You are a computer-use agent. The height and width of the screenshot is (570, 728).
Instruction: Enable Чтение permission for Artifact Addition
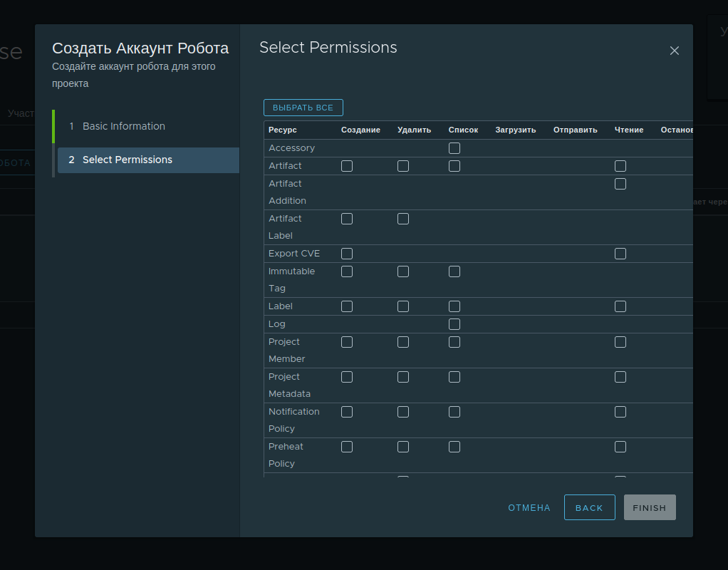[620, 183]
